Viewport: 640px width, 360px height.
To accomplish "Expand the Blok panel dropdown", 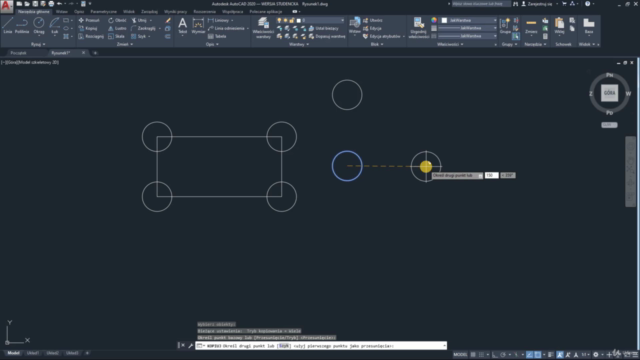I will pyautogui.click(x=377, y=44).
